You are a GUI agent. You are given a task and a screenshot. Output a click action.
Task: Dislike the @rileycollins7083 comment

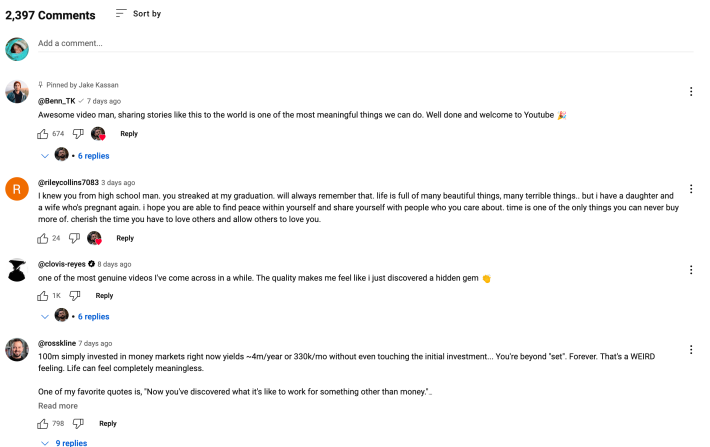73,238
